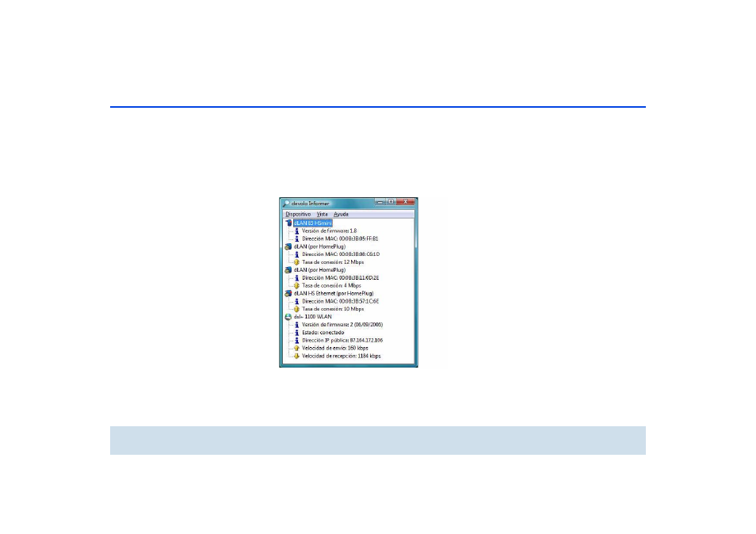This screenshot has height=534, width=756.
Task: Click the dLAN 85 HSmini adapter icon
Action: (x=288, y=223)
